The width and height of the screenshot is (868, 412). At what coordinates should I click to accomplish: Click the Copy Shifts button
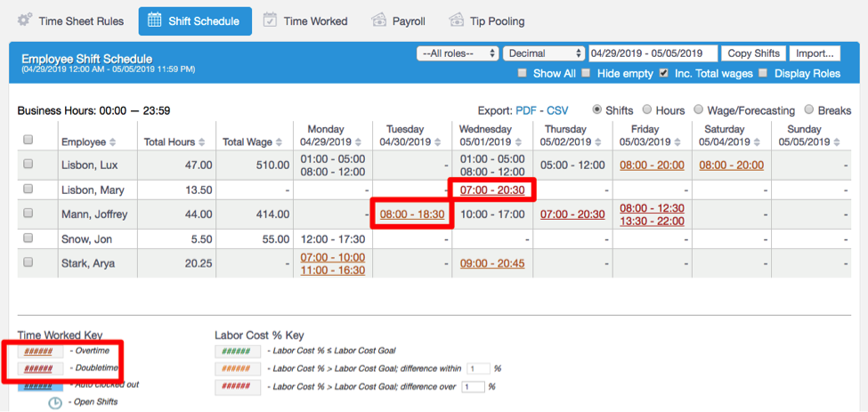pos(753,53)
